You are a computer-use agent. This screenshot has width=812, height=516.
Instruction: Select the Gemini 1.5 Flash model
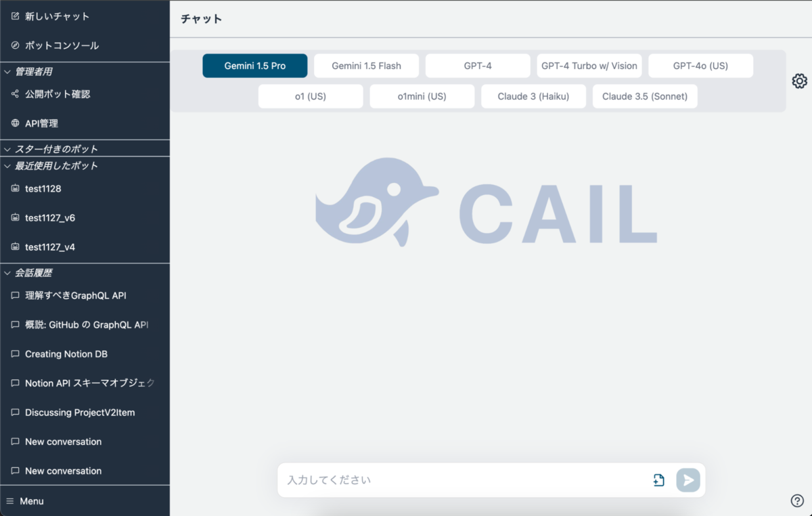point(366,66)
